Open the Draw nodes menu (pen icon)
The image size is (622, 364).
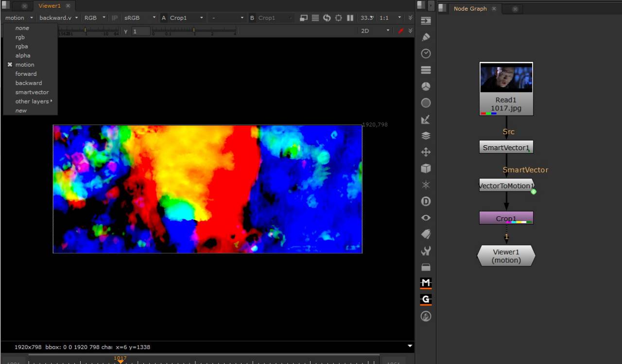pyautogui.click(x=426, y=37)
